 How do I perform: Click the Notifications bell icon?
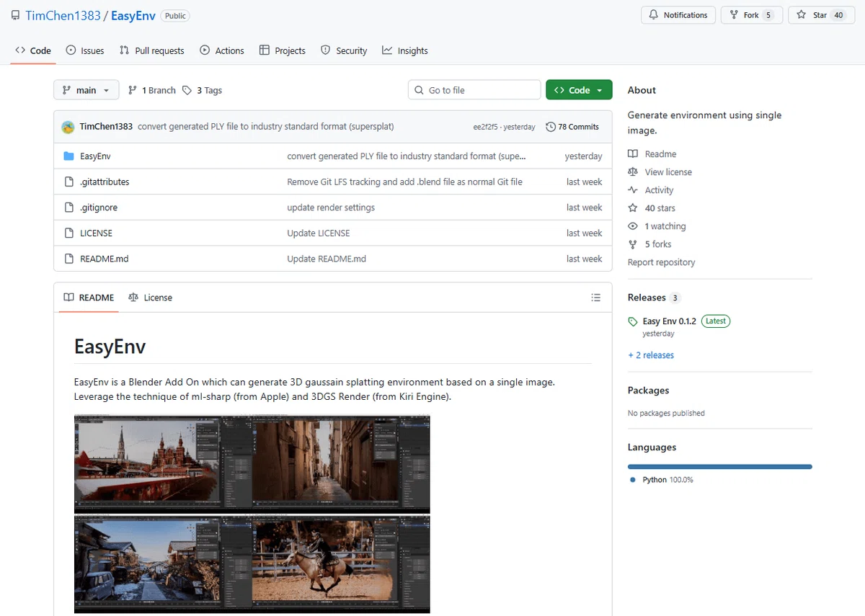[x=655, y=15]
